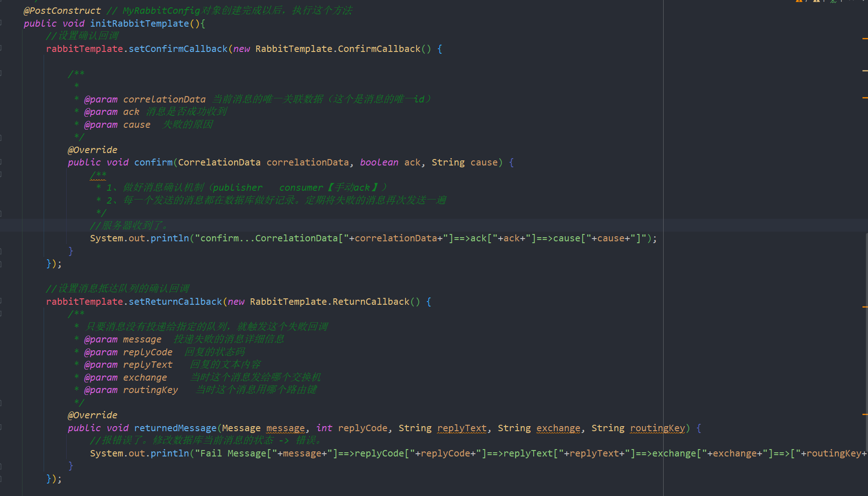Jump to warning stripe beside setReturnCallback line
The image size is (868, 496).
coord(865,307)
